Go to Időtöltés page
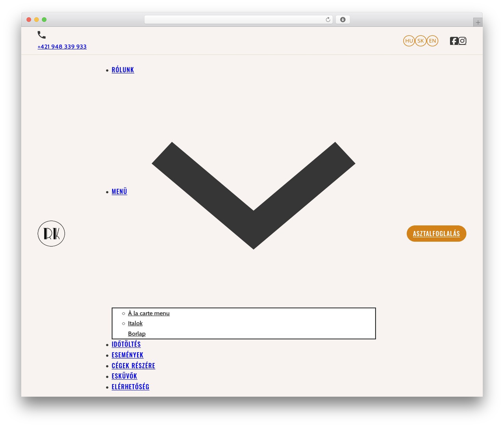Screen dimensions: 504x427 [126, 344]
